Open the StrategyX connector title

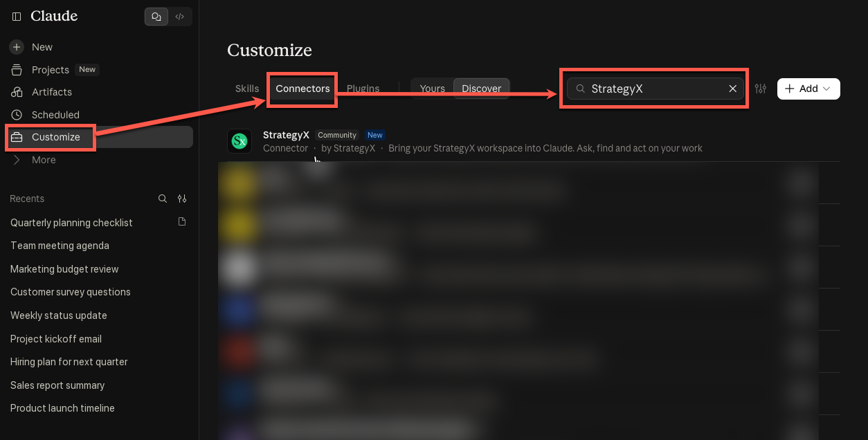click(286, 135)
